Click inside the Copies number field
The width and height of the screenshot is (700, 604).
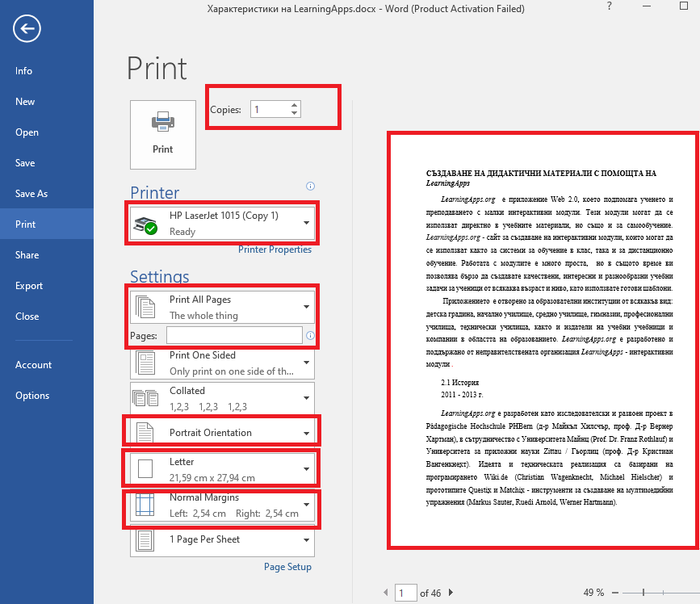270,109
